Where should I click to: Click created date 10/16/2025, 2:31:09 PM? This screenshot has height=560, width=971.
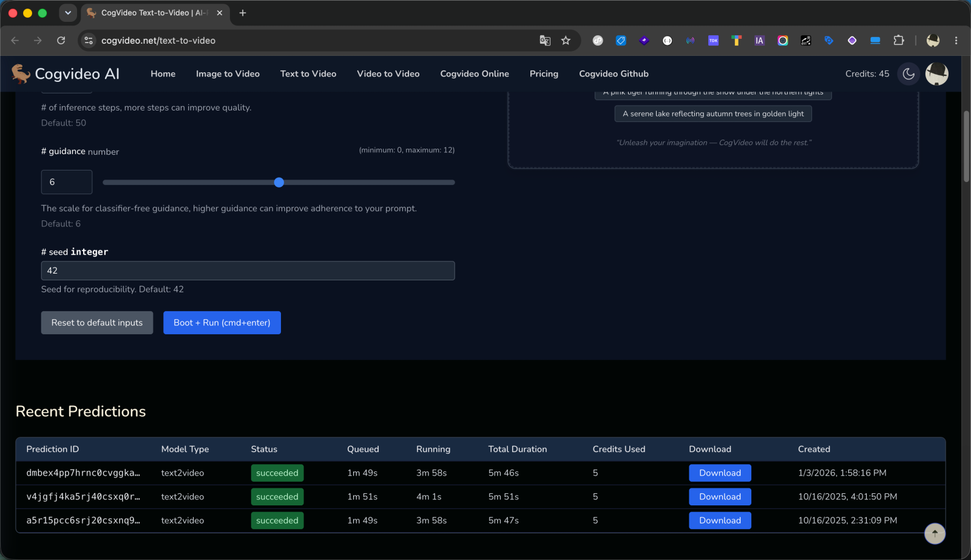847,521
